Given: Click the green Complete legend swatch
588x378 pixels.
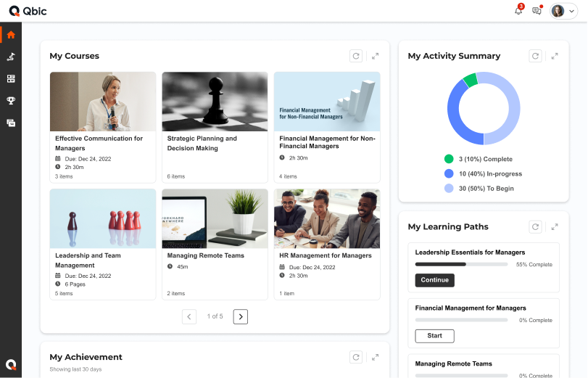Looking at the screenshot, I should pyautogui.click(x=449, y=159).
